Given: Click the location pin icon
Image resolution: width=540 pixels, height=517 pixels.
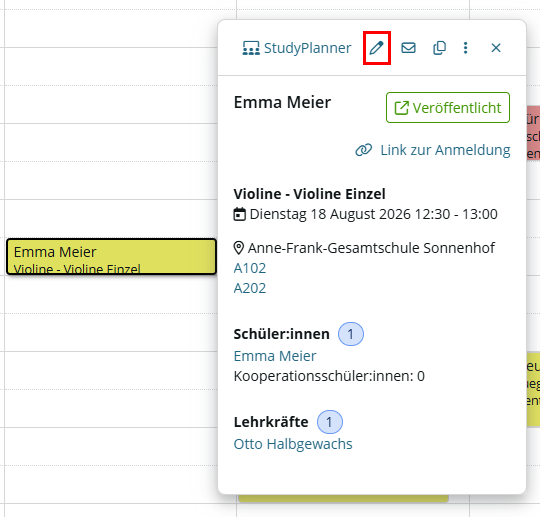Looking at the screenshot, I should 239,248.
